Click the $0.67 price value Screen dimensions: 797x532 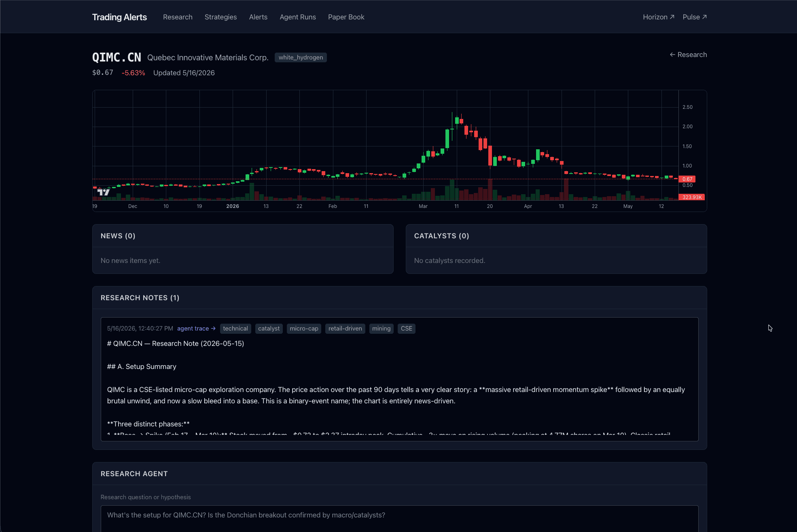103,73
